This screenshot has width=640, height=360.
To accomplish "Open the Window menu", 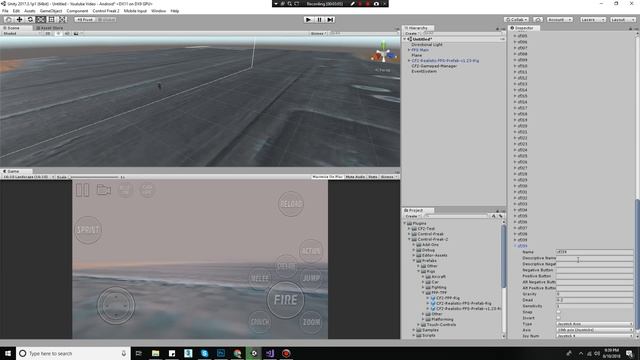I will (x=158, y=11).
